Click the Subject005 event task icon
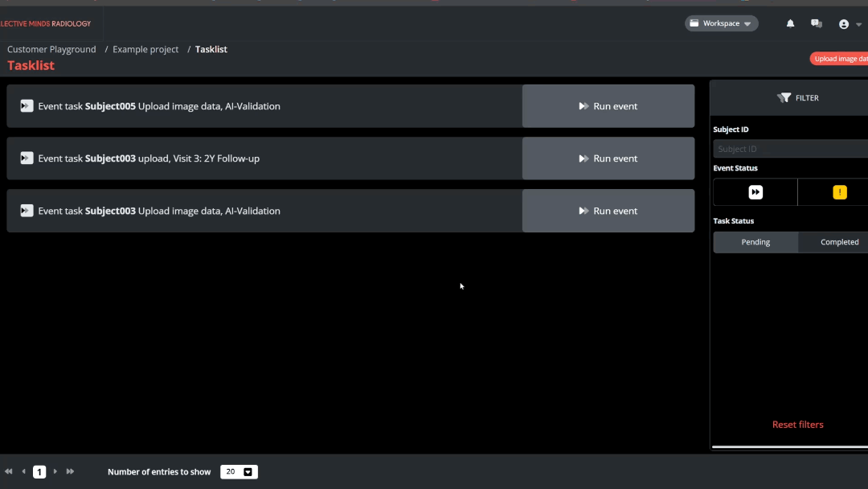 click(x=27, y=106)
